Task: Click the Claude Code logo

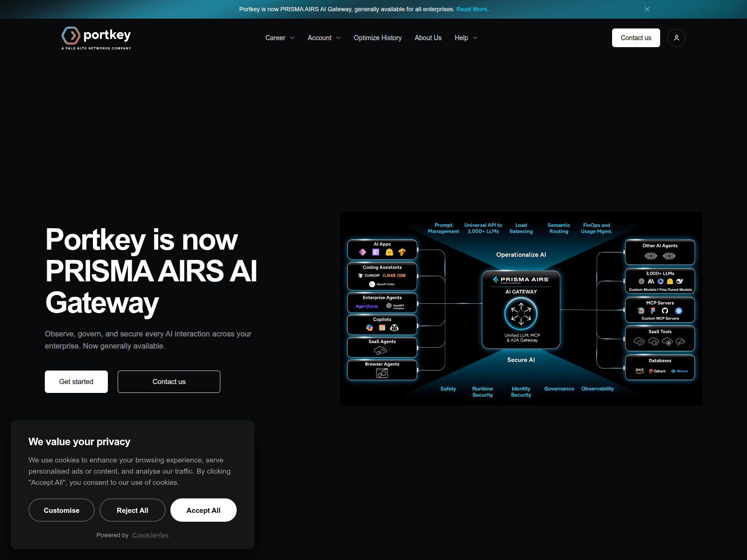Action: [x=395, y=275]
